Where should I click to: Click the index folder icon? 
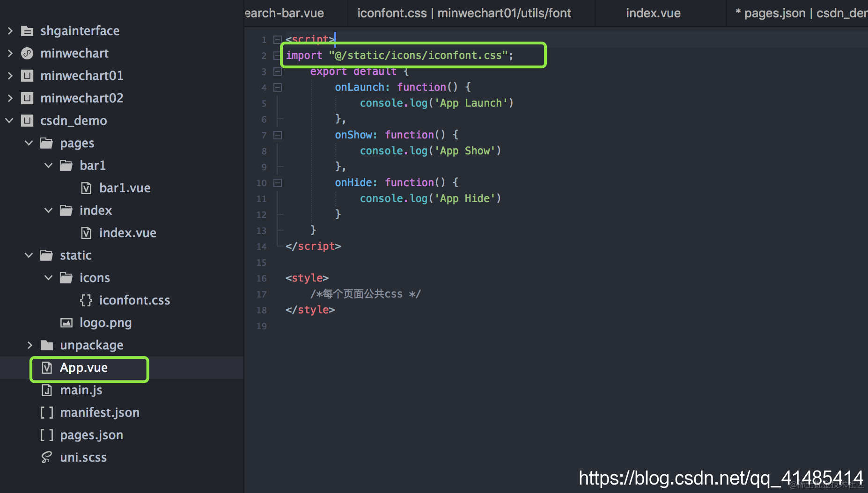point(66,210)
